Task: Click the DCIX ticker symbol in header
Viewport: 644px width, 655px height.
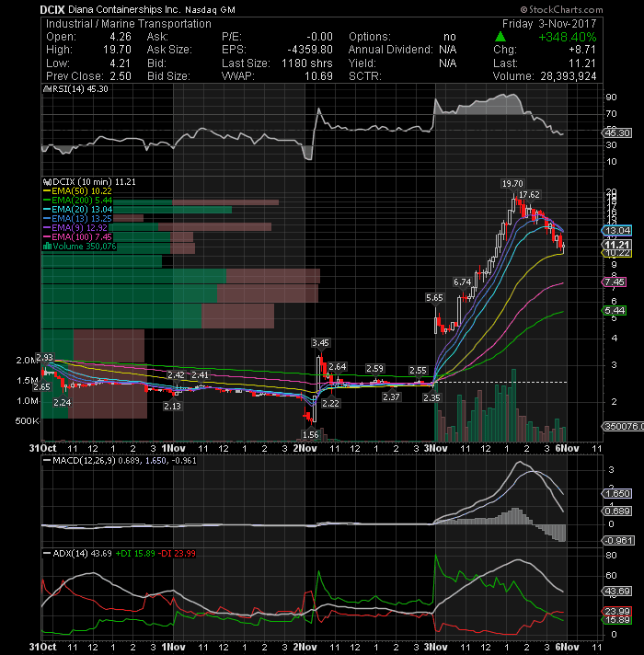Action: (52, 9)
